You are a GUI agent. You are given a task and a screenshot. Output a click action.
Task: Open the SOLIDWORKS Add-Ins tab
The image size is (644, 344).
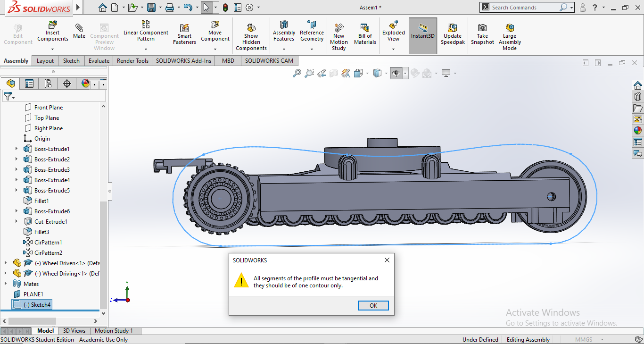(184, 60)
